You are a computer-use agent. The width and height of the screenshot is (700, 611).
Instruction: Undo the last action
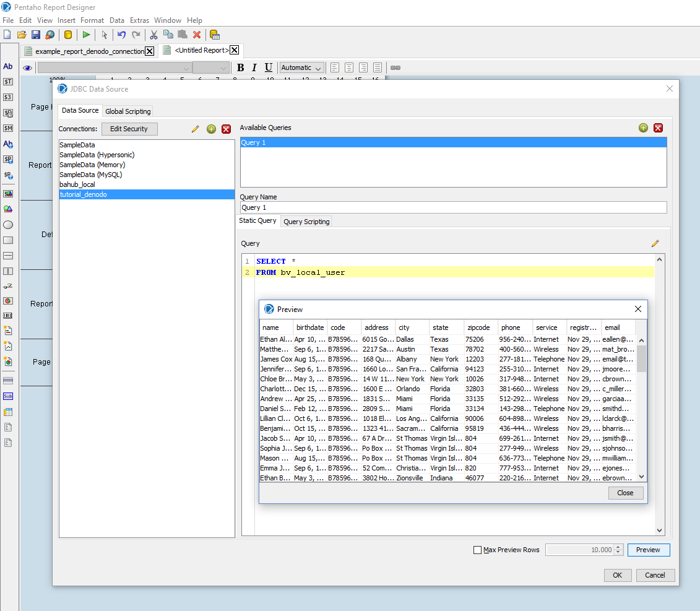point(121,35)
